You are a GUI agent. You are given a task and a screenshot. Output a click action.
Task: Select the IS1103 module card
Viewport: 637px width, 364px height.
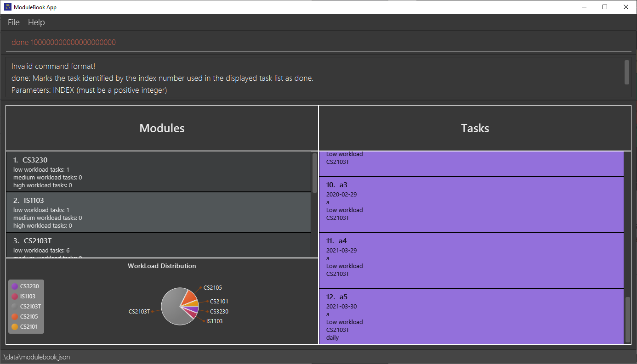[159, 212]
